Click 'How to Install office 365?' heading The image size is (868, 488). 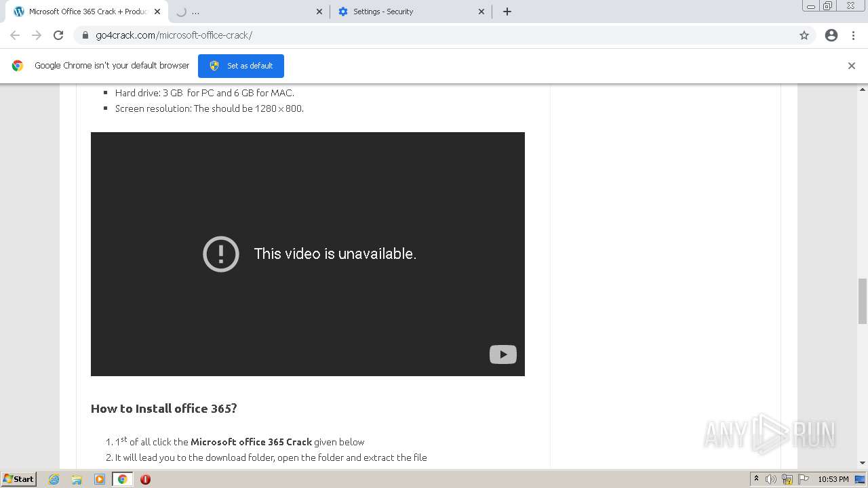(x=164, y=408)
